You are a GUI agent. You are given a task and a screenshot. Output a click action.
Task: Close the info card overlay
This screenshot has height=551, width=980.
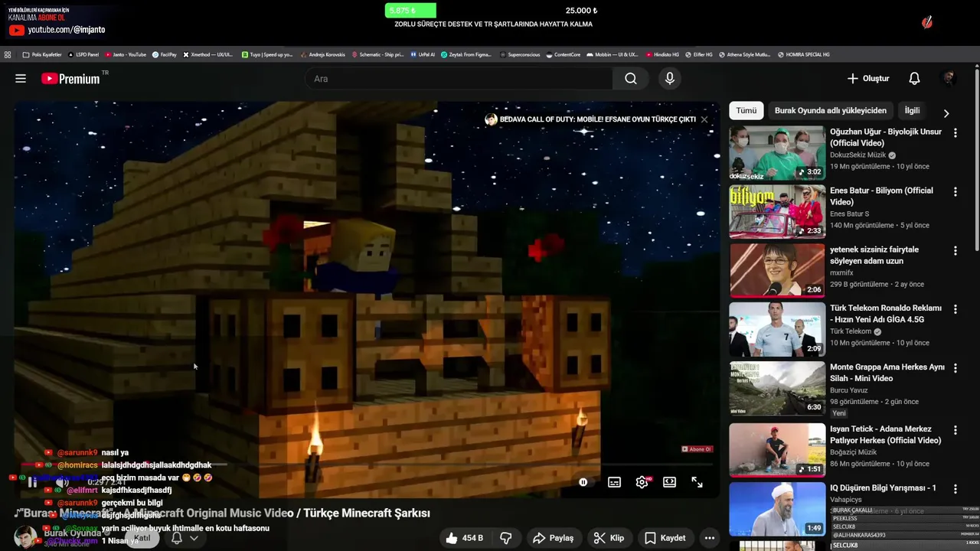coord(704,119)
